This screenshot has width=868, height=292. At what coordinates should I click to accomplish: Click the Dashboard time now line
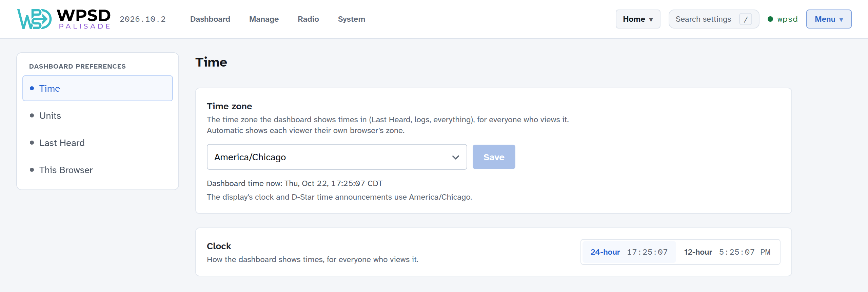tap(295, 183)
